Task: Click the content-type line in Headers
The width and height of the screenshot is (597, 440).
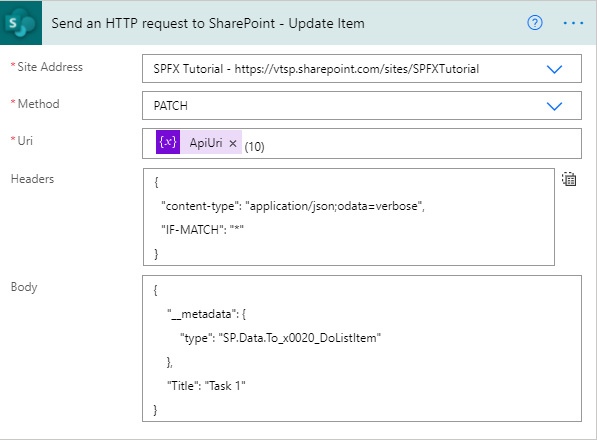Action: 293,206
